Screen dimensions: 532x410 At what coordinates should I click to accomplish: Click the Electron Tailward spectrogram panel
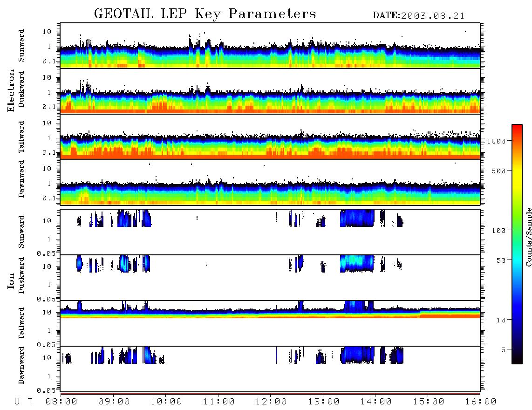[x=270, y=137]
